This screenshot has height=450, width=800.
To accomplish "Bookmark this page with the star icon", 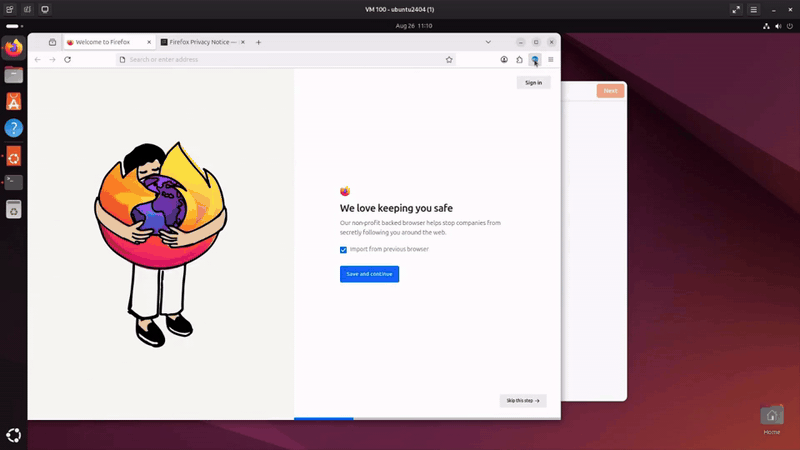I will tap(449, 60).
